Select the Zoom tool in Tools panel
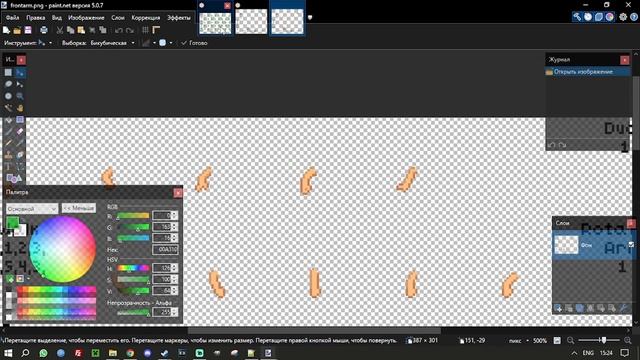Viewport: 640px width, 360px height. click(20, 96)
